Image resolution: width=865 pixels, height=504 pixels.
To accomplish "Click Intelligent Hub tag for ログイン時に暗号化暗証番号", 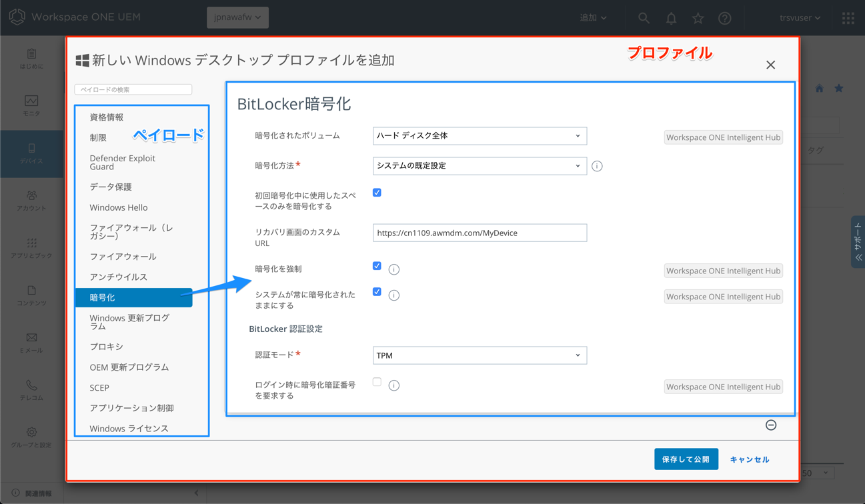I will (724, 387).
